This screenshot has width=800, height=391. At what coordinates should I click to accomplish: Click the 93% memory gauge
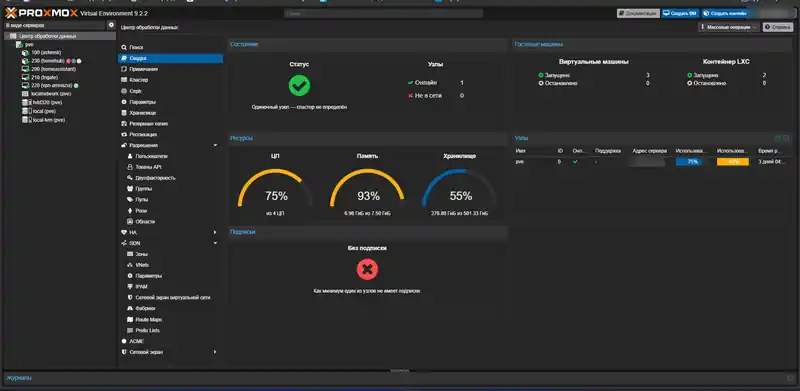point(368,188)
